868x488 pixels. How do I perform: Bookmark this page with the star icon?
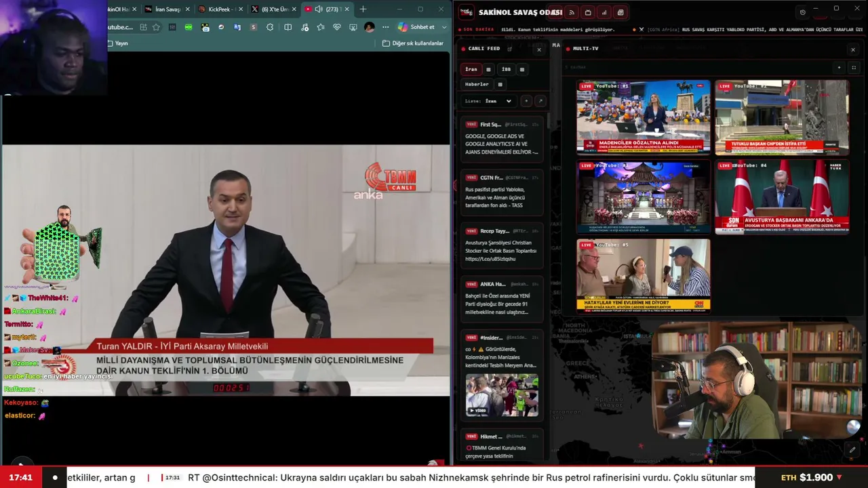156,27
